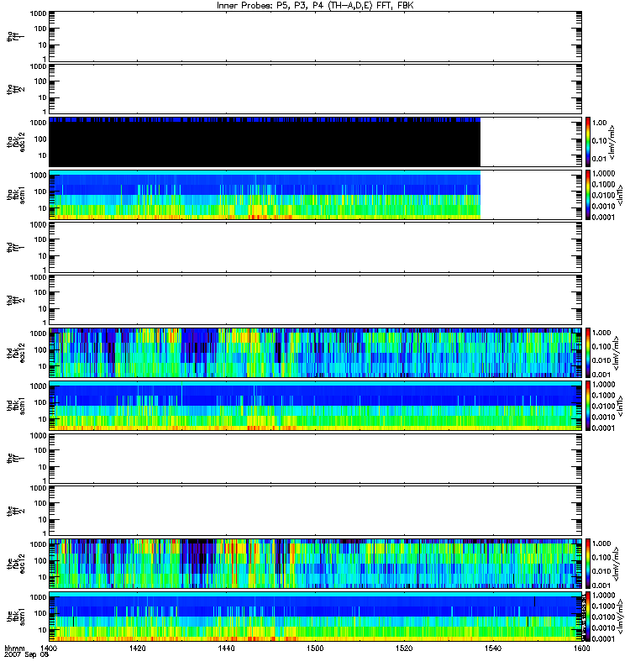
Task: Click the "2007 Sep 08" date label
Action: pyautogui.click(x=26, y=654)
